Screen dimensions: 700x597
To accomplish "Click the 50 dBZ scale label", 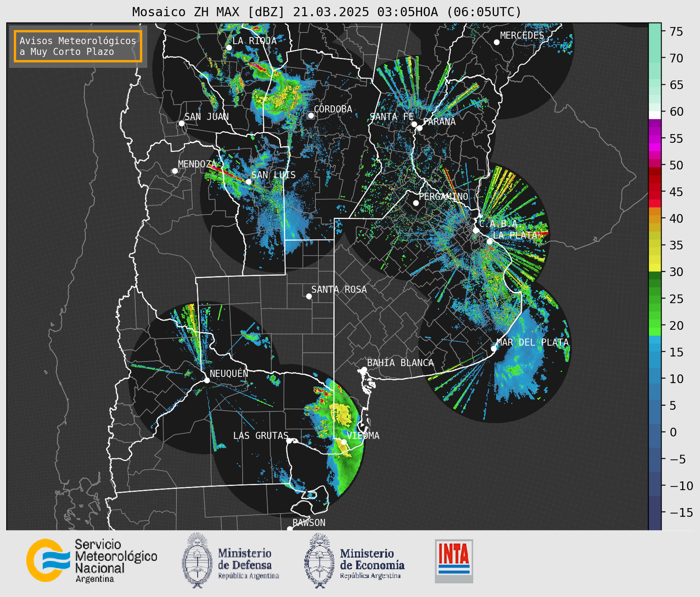I will pos(676,165).
